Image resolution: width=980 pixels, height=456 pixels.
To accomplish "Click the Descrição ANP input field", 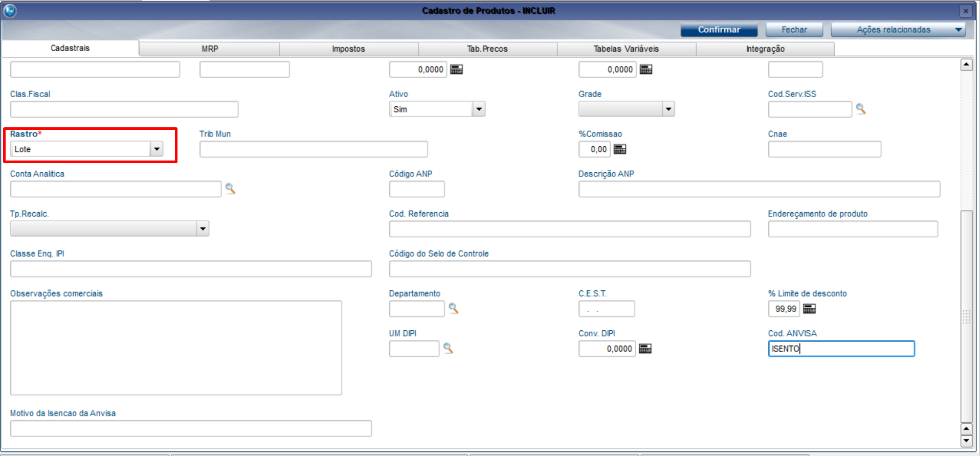I will [760, 189].
